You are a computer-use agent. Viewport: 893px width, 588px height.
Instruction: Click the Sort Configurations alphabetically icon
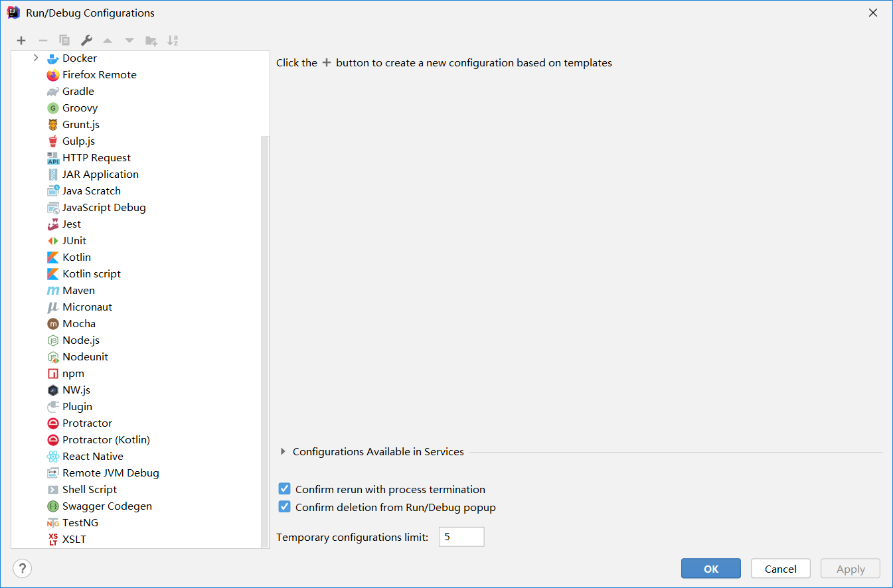(x=173, y=40)
